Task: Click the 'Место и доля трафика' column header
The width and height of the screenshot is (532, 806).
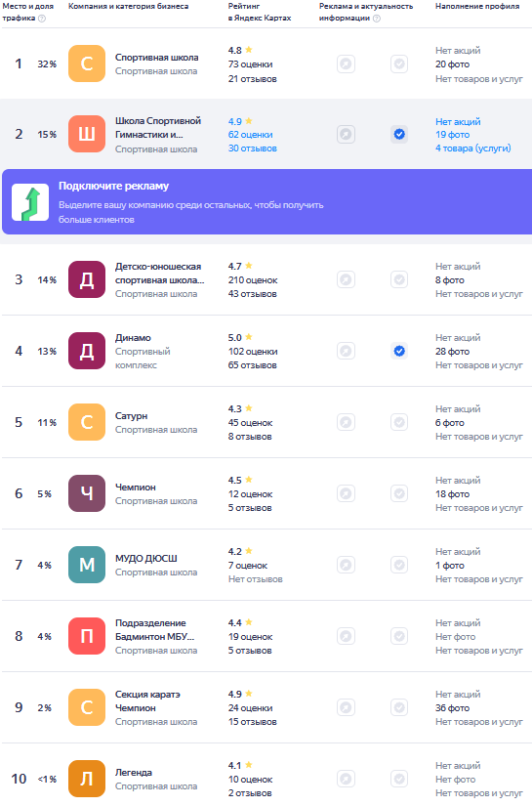Action: point(27,12)
